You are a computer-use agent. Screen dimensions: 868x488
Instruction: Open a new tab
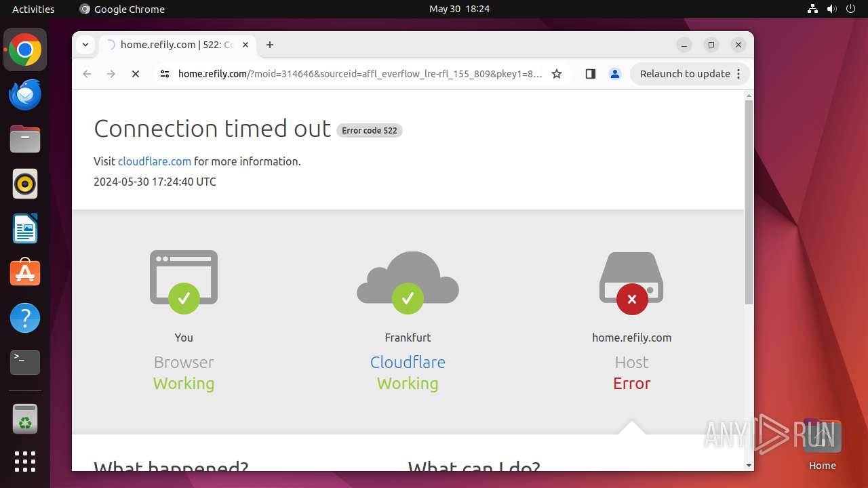(270, 45)
